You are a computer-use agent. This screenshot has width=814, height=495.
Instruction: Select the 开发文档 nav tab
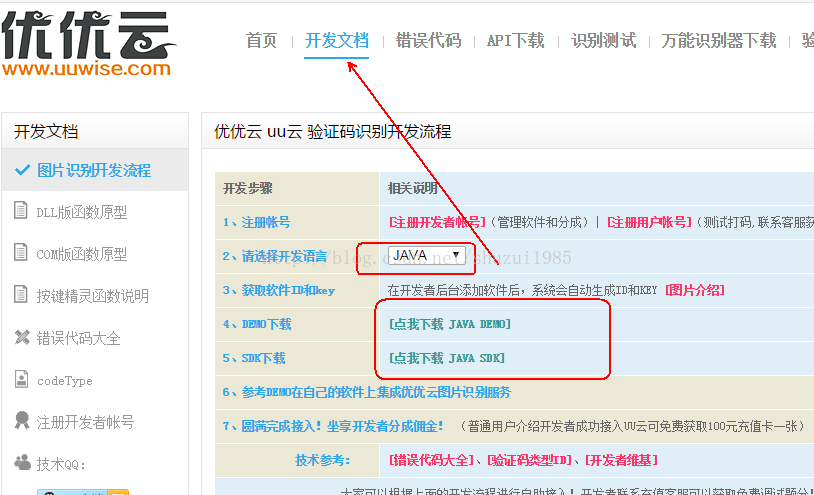click(336, 40)
